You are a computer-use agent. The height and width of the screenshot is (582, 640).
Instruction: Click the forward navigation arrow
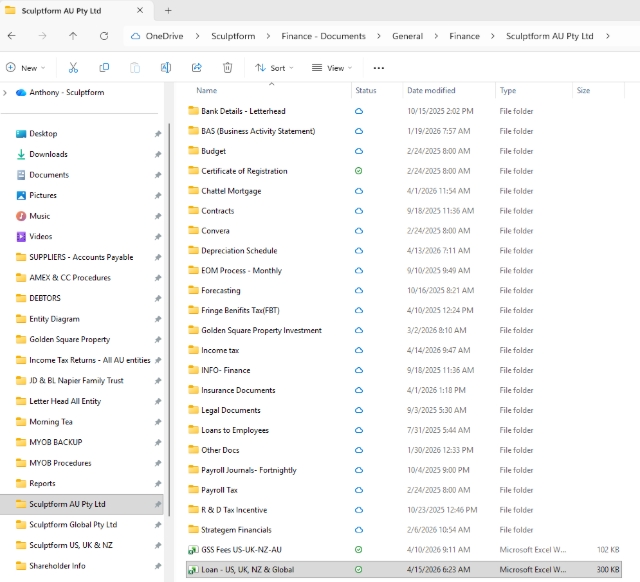pos(42,36)
